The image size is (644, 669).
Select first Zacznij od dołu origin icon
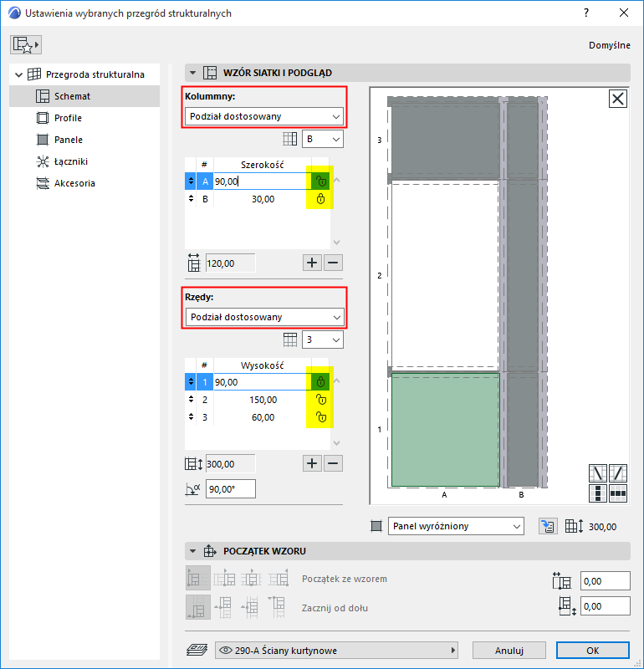click(x=198, y=607)
